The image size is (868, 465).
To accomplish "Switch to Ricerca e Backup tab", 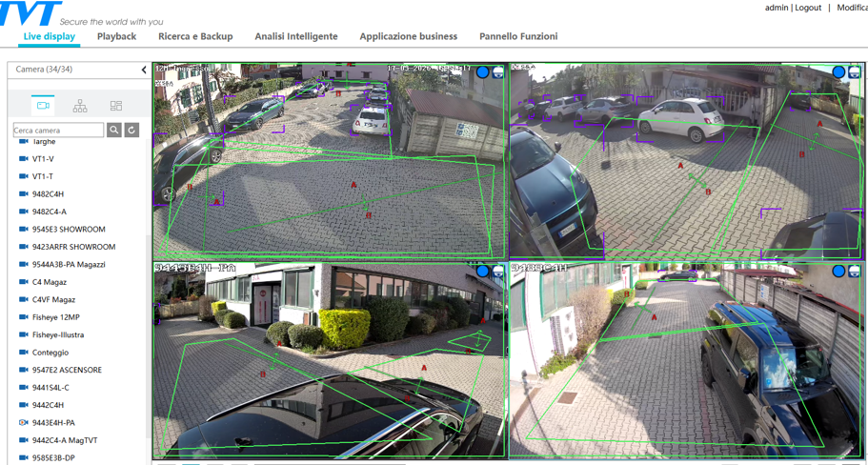I will 195,36.
